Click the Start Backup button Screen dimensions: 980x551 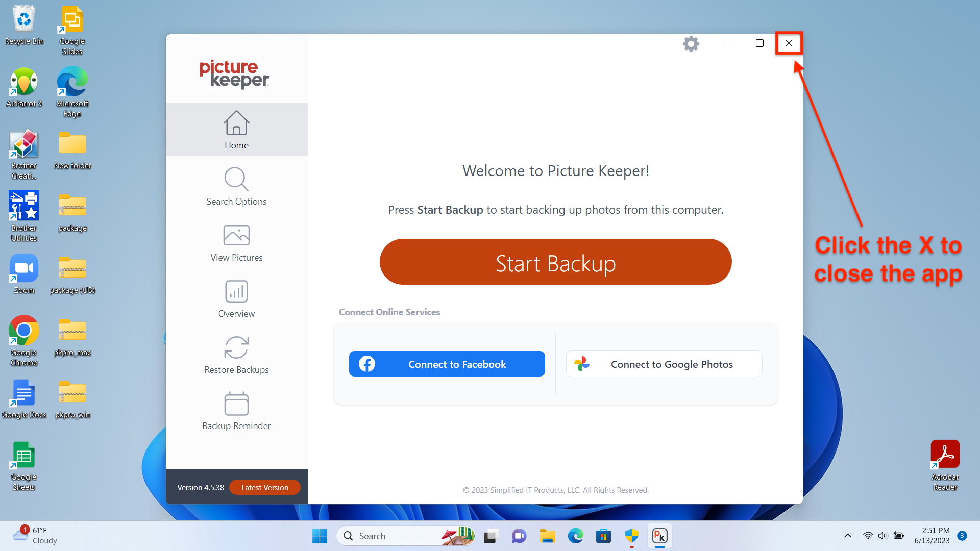[555, 262]
